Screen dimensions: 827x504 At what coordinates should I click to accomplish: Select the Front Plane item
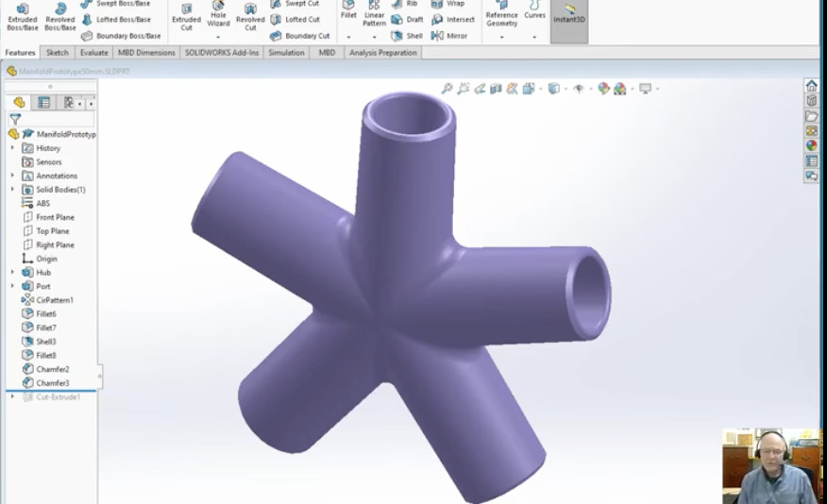(x=54, y=217)
